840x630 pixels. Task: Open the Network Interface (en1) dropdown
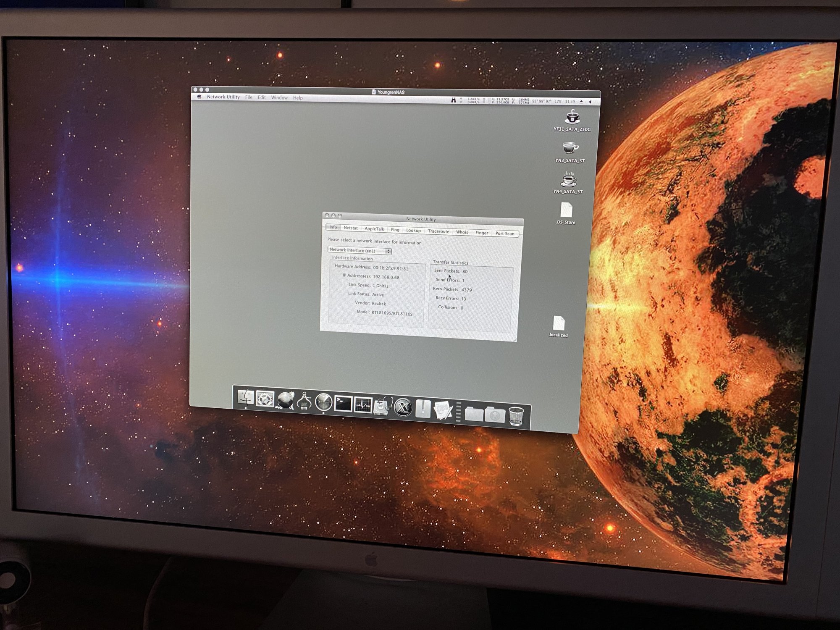click(360, 250)
